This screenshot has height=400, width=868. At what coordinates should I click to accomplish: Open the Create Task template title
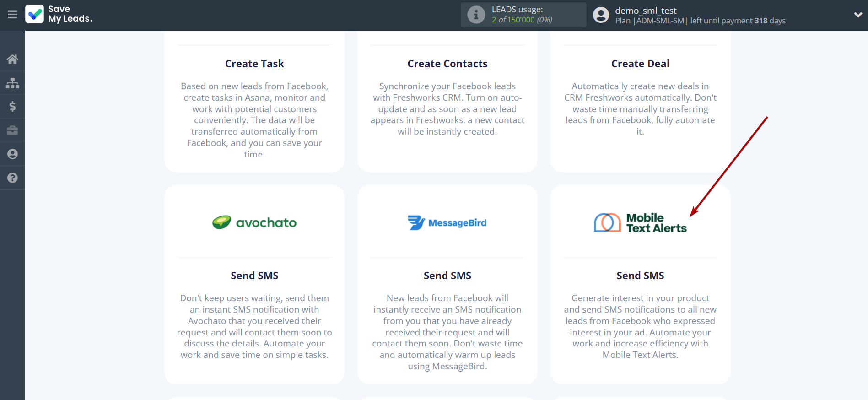(x=254, y=64)
